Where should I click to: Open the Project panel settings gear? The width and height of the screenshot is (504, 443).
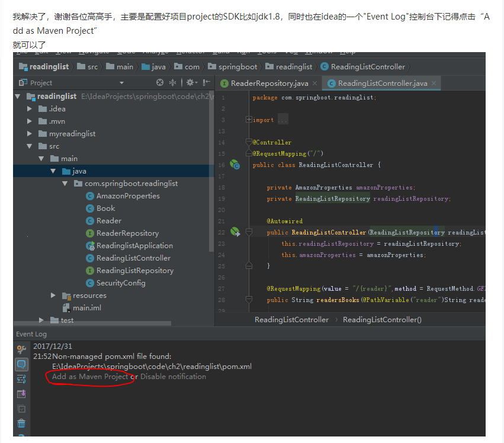191,83
